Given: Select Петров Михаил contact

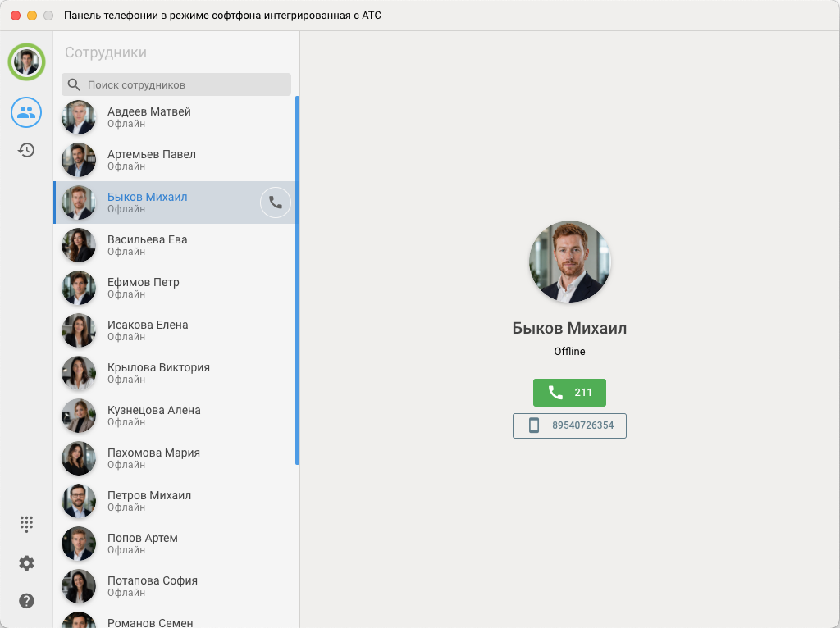Looking at the screenshot, I should [175, 501].
